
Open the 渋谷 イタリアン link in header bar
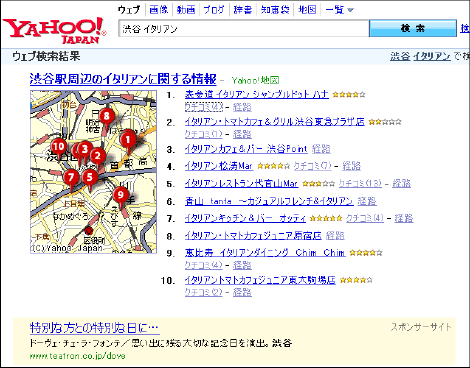point(420,56)
